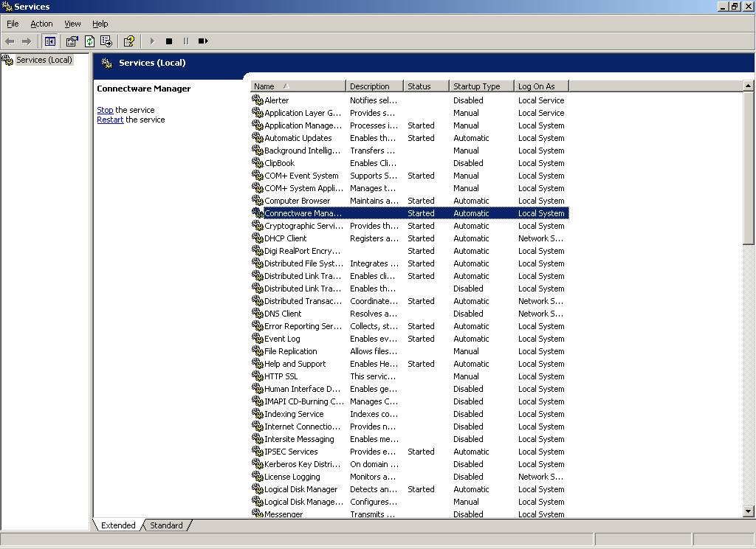Open the File menu
Image resolution: width=756 pixels, height=549 pixels.
tap(13, 24)
